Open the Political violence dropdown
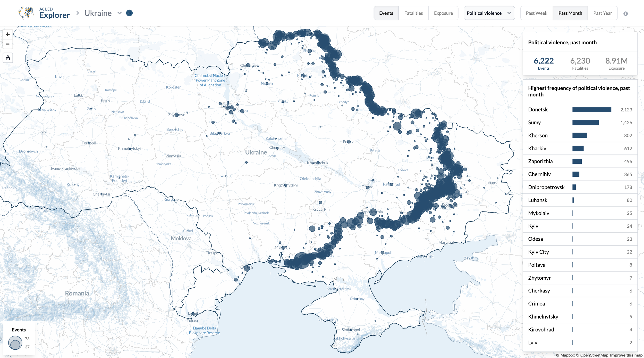Viewport: 644px width, 358px height. point(489,13)
